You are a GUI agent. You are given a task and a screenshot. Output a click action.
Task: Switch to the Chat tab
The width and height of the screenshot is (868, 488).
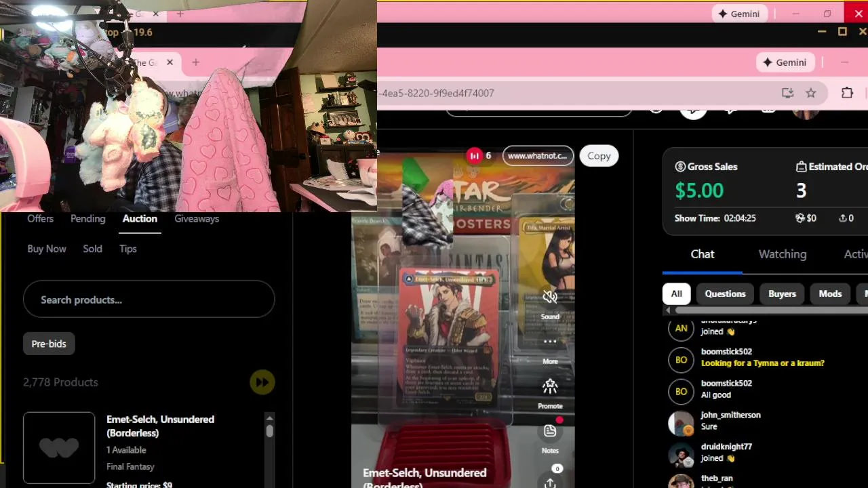(703, 254)
